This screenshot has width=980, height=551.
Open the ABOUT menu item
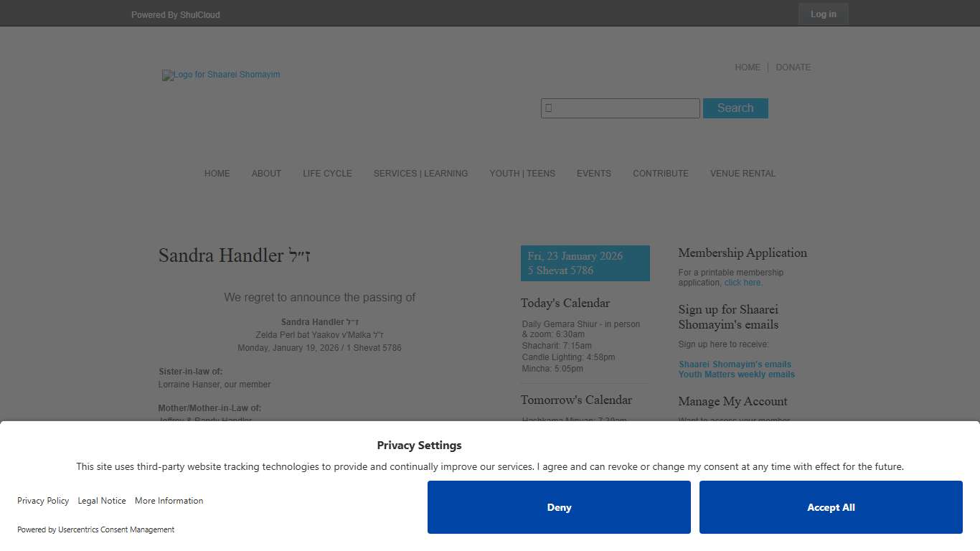[x=266, y=174]
